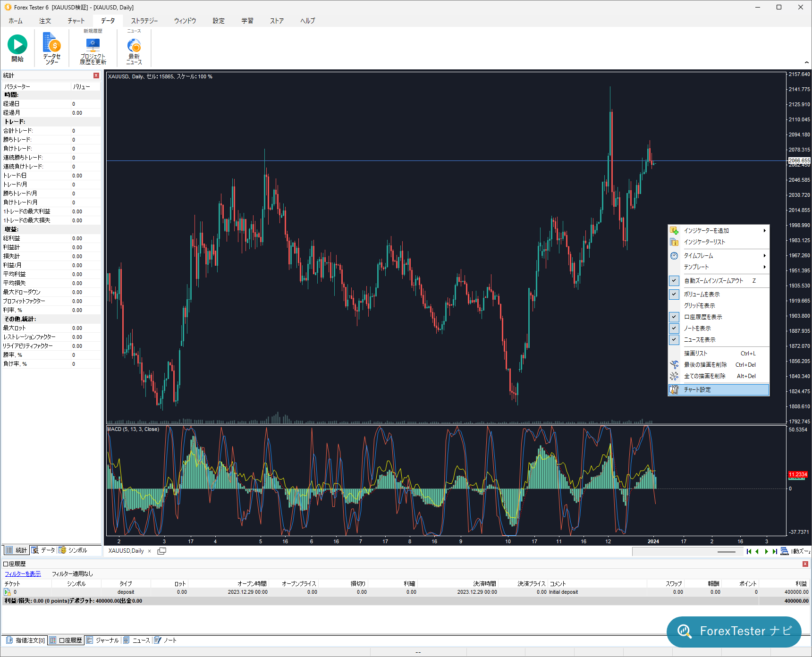This screenshot has height=657, width=812.
Task: Switch to 統計 panel tab
Action: [x=17, y=550]
